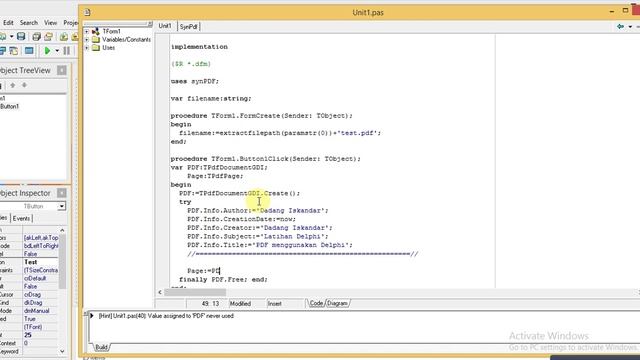The height and width of the screenshot is (360, 640).
Task: Switch to the Unit1 editor tab
Action: tap(165, 26)
